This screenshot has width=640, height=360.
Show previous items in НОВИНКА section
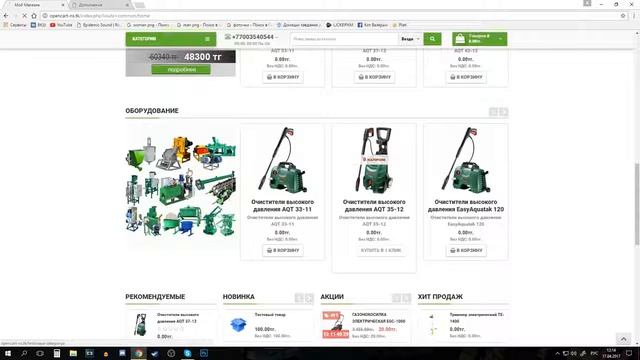click(299, 298)
